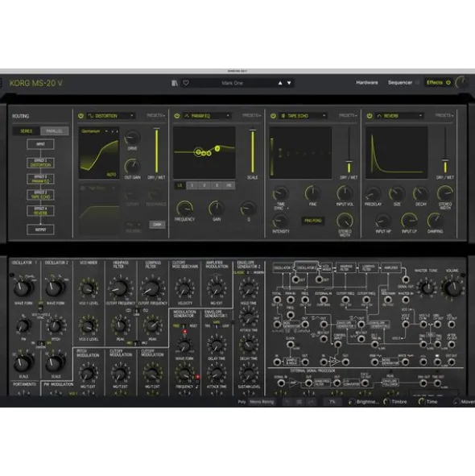This screenshot has height=476, width=475.
Task: Toggle Tape Echo effect power button
Action: pos(273,116)
